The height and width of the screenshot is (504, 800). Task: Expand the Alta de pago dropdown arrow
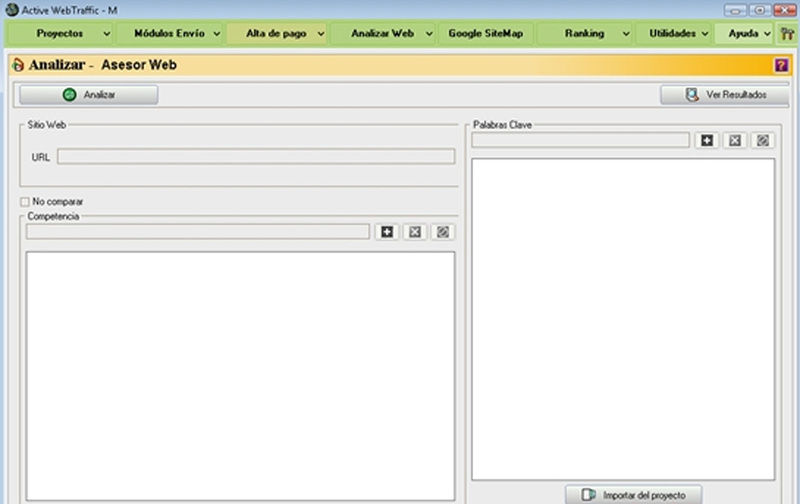point(321,34)
